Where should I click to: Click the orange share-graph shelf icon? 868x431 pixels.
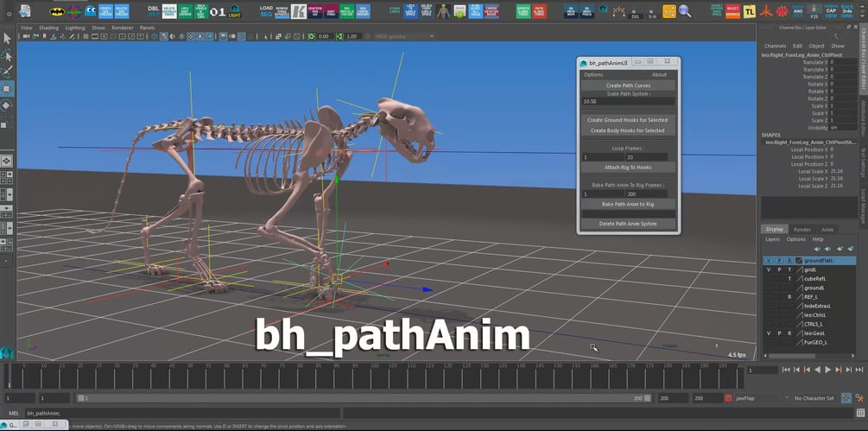668,11
